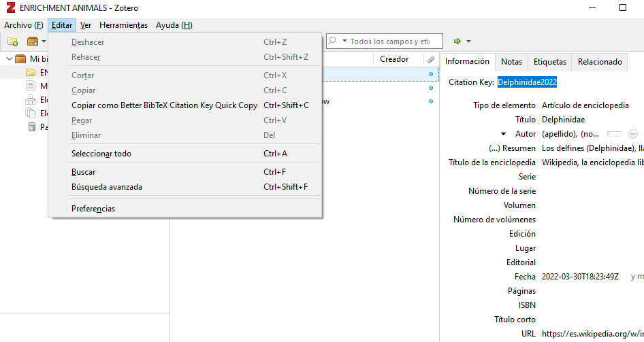Click the es.wikipedia.org URL value
Viewport: 644px width, 342px height.
coord(593,334)
